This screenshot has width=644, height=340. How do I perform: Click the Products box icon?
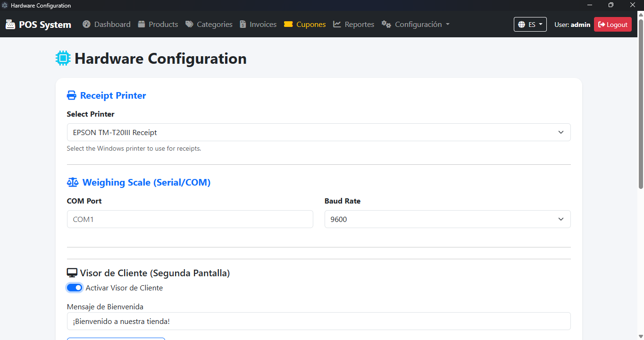click(142, 24)
